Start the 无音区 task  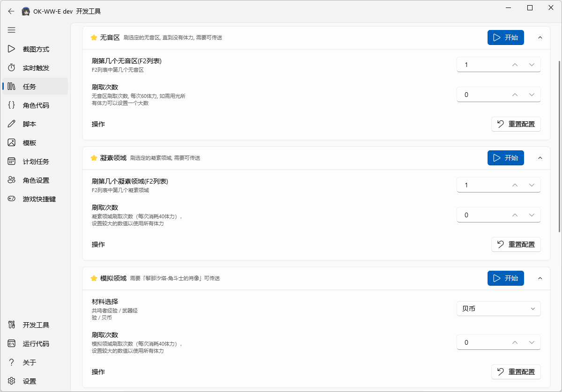[x=505, y=37]
